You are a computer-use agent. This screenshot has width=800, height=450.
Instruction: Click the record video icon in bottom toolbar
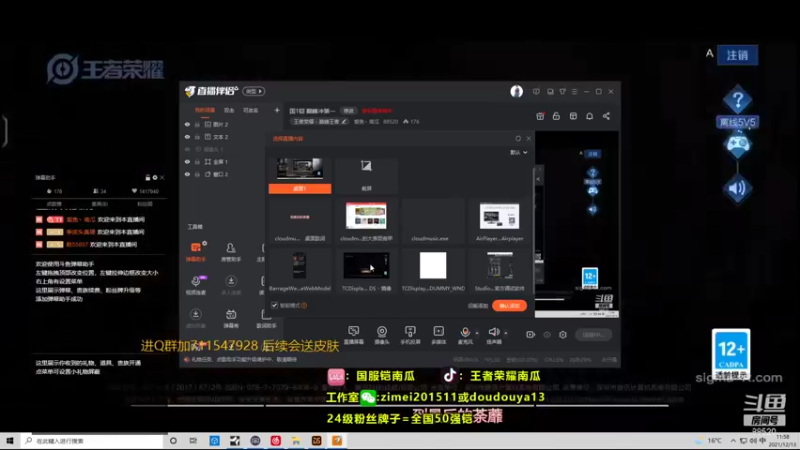(531, 335)
